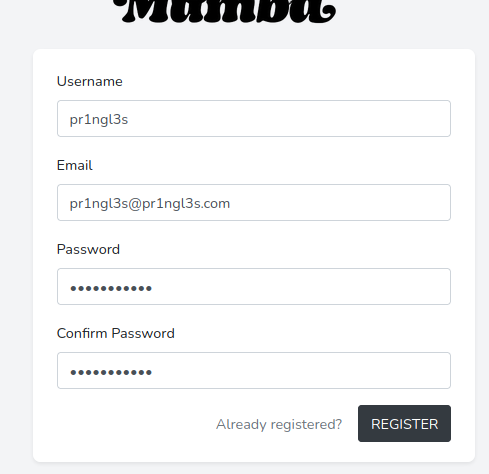
Task: Click the Email label text
Action: [x=75, y=165]
